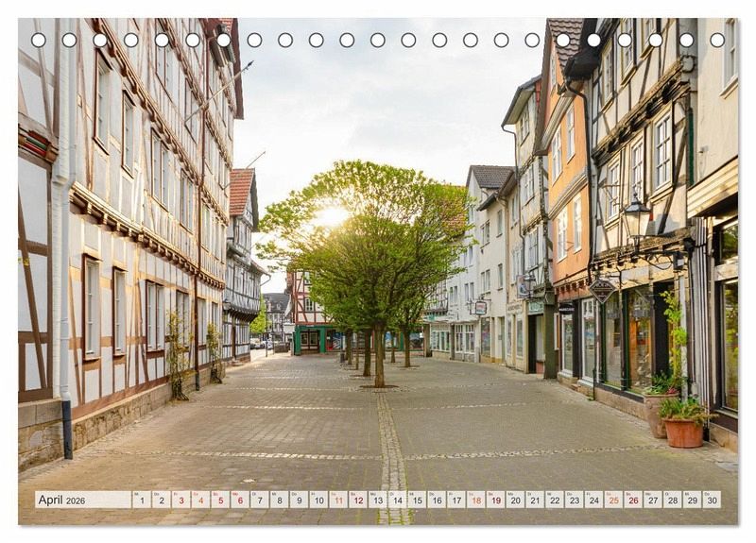The width and height of the screenshot is (756, 543).
Task: Click the wall-mounted street lantern
Action: pyautogui.click(x=636, y=219)
